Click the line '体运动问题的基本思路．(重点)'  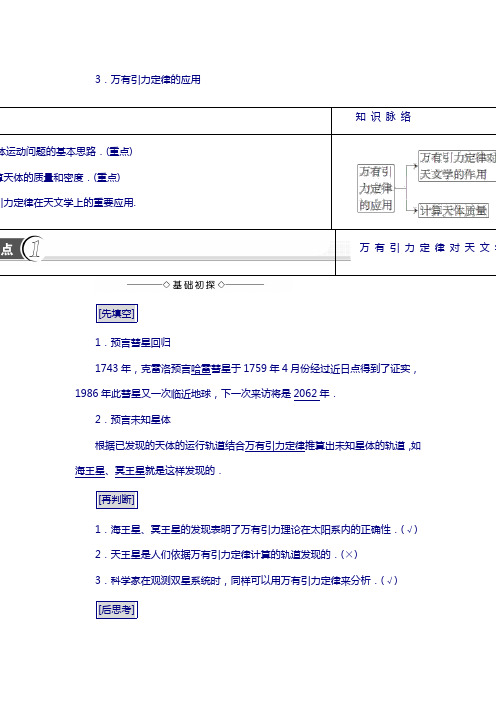point(66,152)
